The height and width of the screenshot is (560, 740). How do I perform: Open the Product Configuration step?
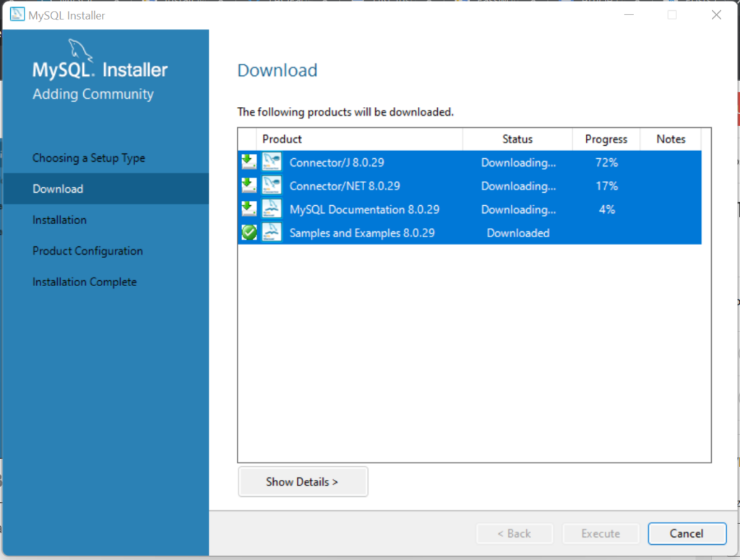click(87, 251)
